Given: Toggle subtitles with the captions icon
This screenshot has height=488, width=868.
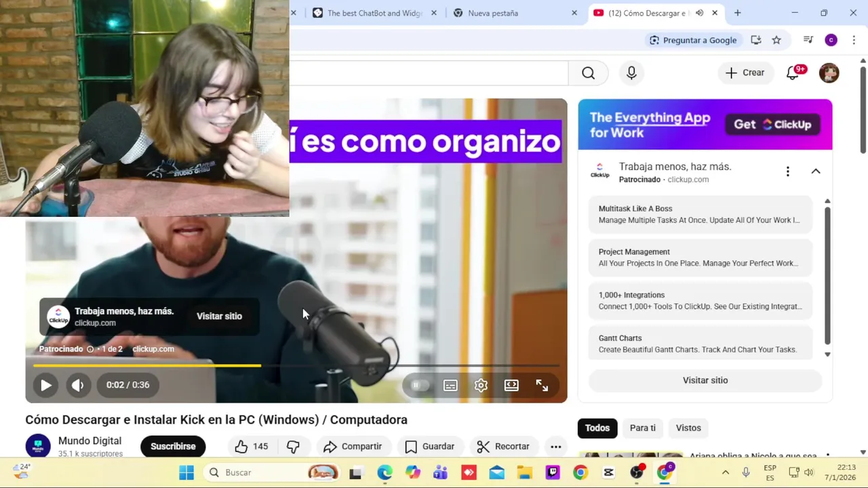Looking at the screenshot, I should click(450, 385).
